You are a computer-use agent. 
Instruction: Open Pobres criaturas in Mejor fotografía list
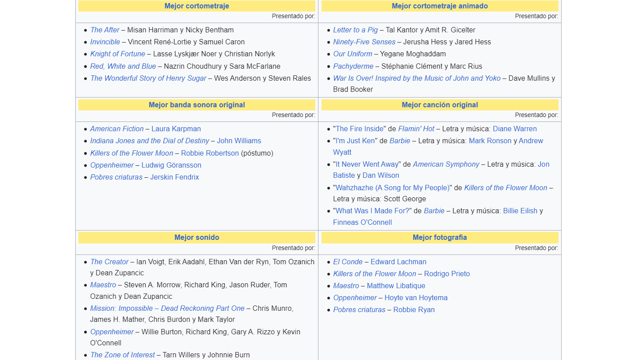click(x=359, y=310)
